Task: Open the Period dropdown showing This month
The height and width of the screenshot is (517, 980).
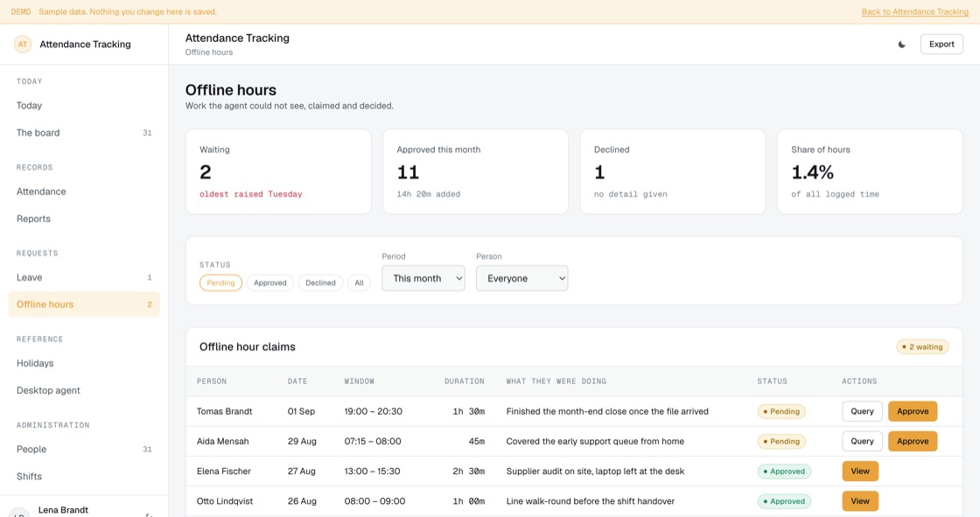Action: (423, 278)
